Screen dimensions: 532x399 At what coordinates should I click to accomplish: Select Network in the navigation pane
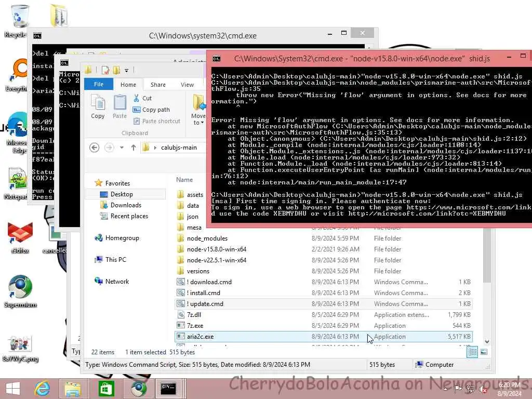click(112, 281)
